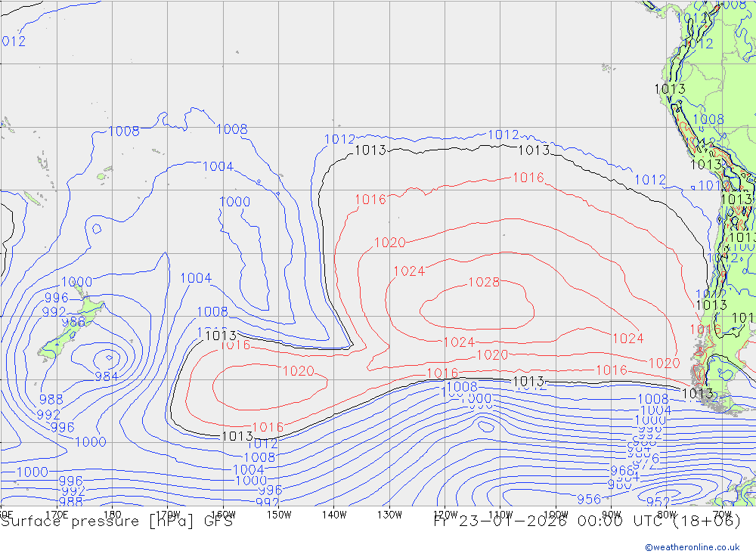Image resolution: width=756 pixels, height=554 pixels.
Task: Click the 170E longitude label
Action: coord(57,515)
